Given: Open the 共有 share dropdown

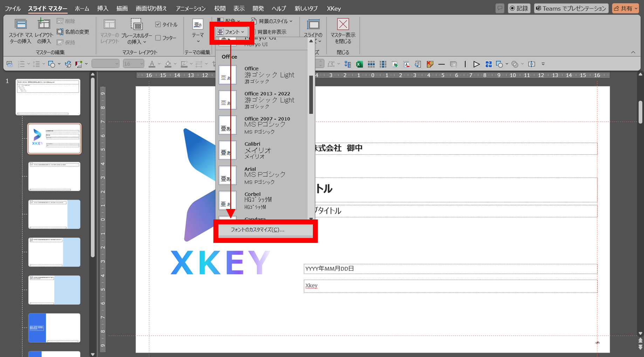Looking at the screenshot, I should pos(626,8).
